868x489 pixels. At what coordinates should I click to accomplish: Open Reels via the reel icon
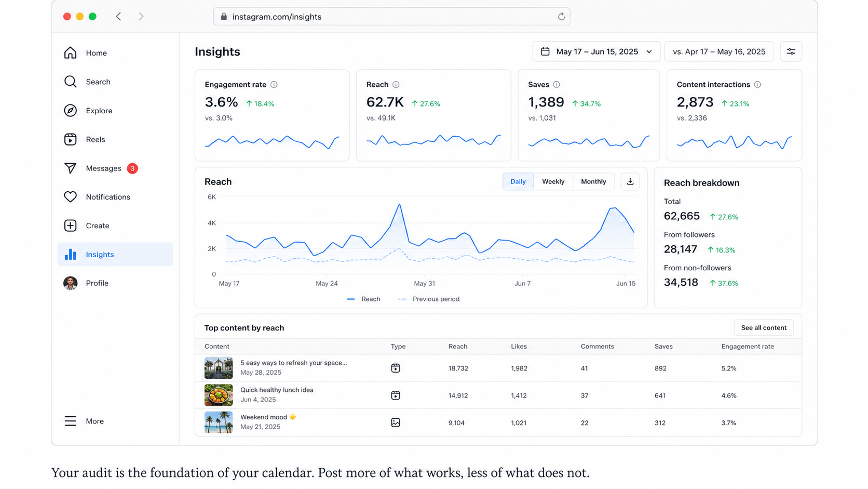pos(70,139)
